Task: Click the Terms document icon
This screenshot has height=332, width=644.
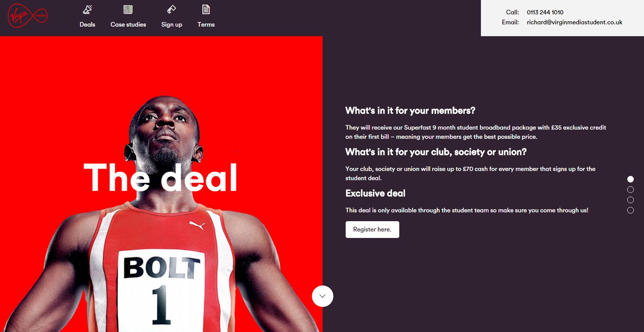Action: click(x=206, y=9)
